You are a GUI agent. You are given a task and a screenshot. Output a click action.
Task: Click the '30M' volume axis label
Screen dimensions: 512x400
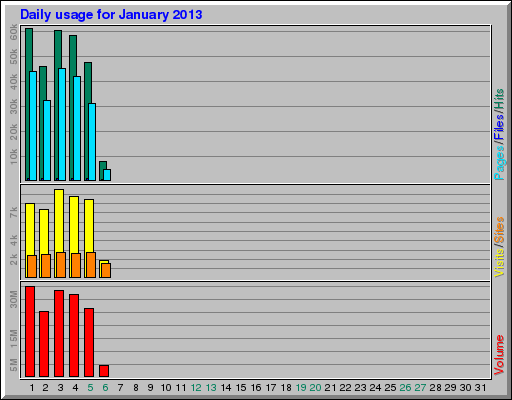coord(13,299)
